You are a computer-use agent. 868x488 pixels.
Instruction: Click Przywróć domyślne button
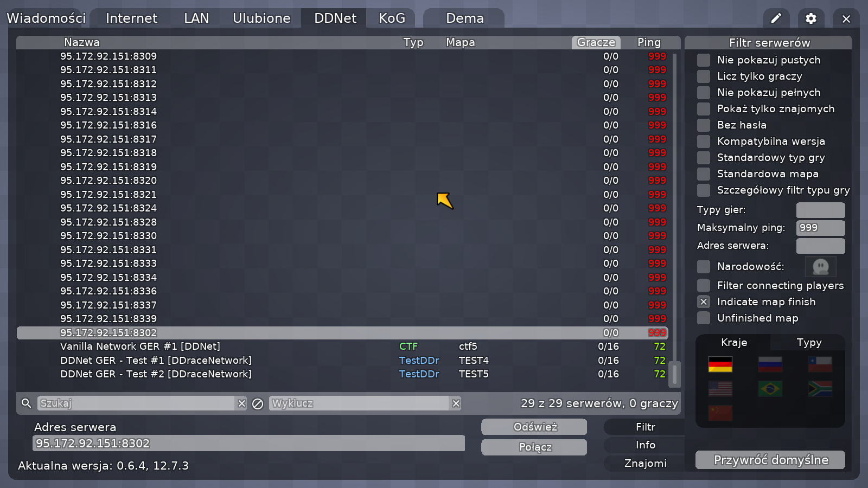(x=770, y=460)
